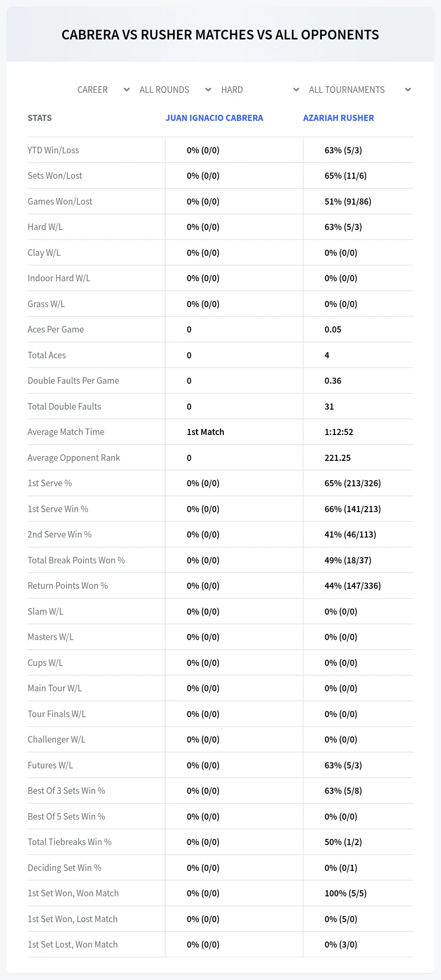Viewport: 441px width, 980px height.
Task: Select the Return Points Won % label
Action: click(68, 586)
